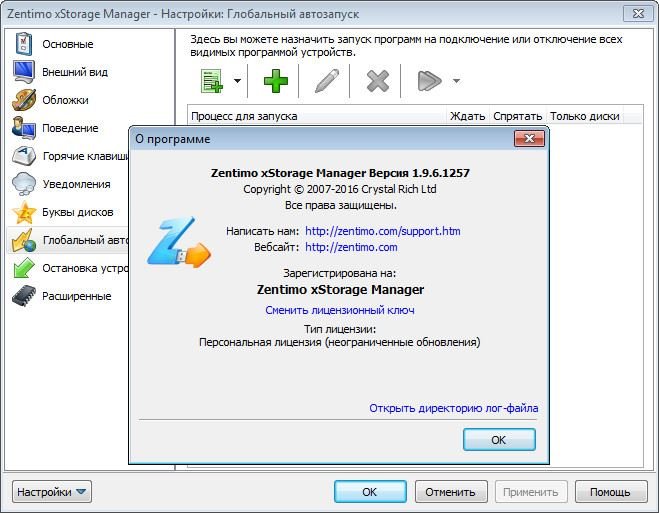Select the Поведение user icon
Viewport: 659px width, 513px height.
tap(24, 128)
